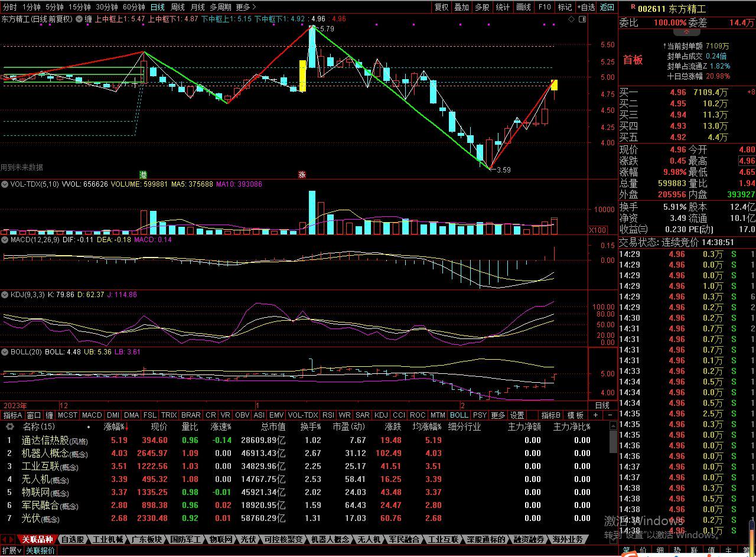This screenshot has height=557, width=756.
Task: Switch to the 60分钟 period
Action: (134, 7)
